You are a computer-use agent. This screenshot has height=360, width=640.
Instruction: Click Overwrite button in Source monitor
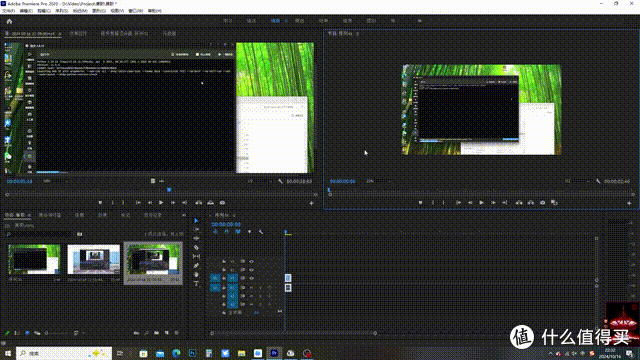click(210, 203)
